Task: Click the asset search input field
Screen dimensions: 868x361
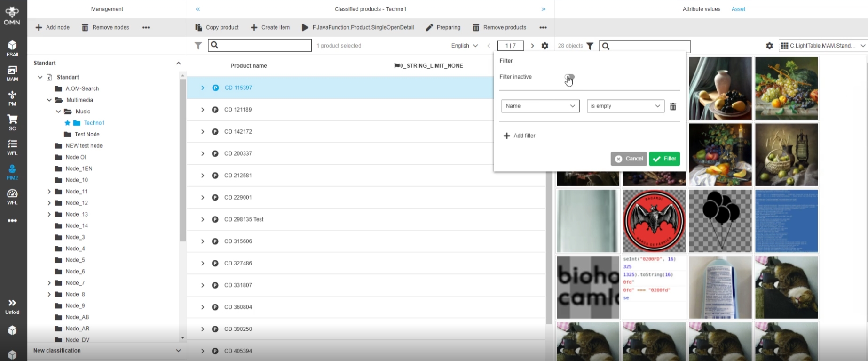Action: pos(645,46)
